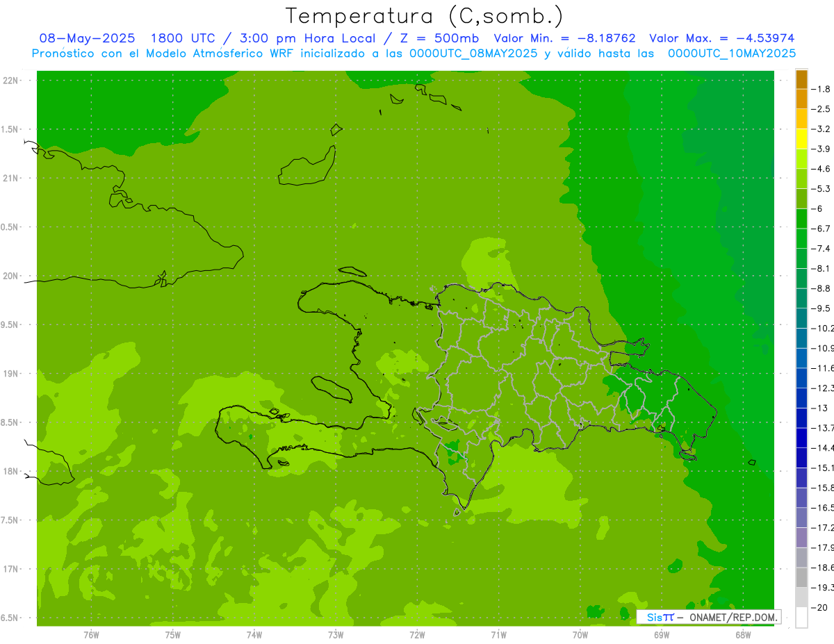This screenshot has height=644, width=834.
Task: Click the "0000UTC_10MAY2025" valid-until text
Action: tap(732, 54)
